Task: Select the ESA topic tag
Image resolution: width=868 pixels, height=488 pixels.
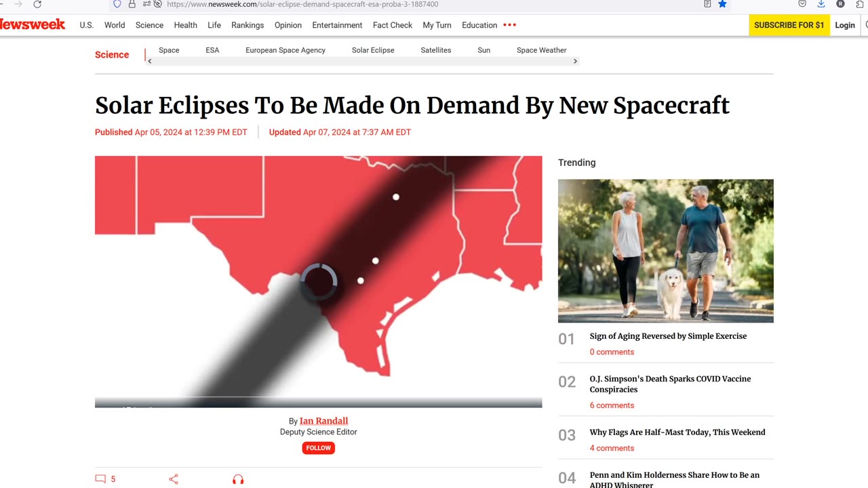Action: [x=212, y=50]
